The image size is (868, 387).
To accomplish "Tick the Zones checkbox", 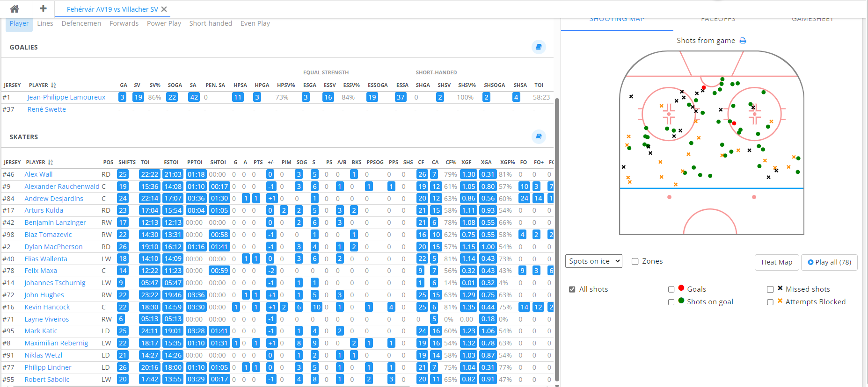I will pyautogui.click(x=635, y=261).
